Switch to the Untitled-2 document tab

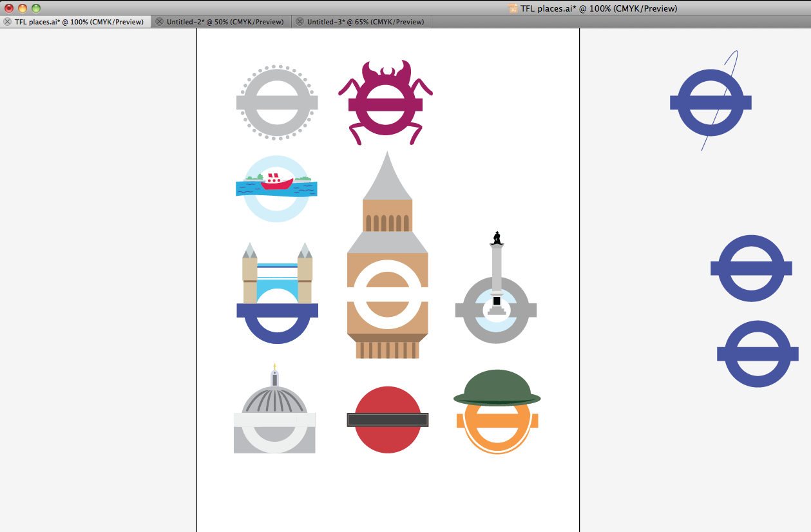click(225, 21)
